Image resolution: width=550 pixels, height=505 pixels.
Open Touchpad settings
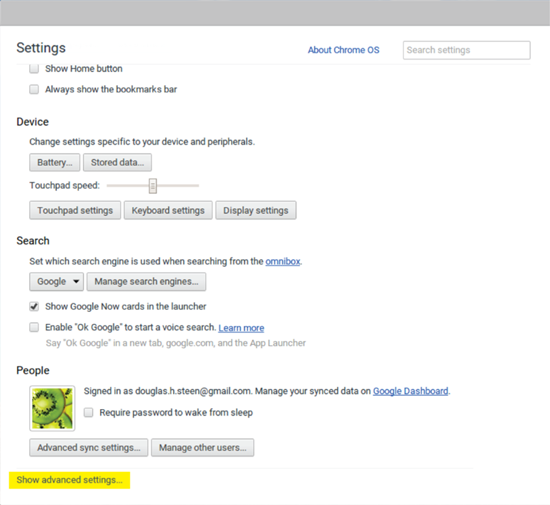(x=75, y=210)
